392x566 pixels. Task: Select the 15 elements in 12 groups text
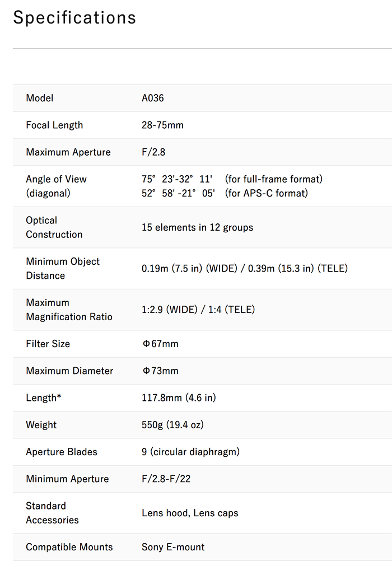pyautogui.click(x=198, y=227)
